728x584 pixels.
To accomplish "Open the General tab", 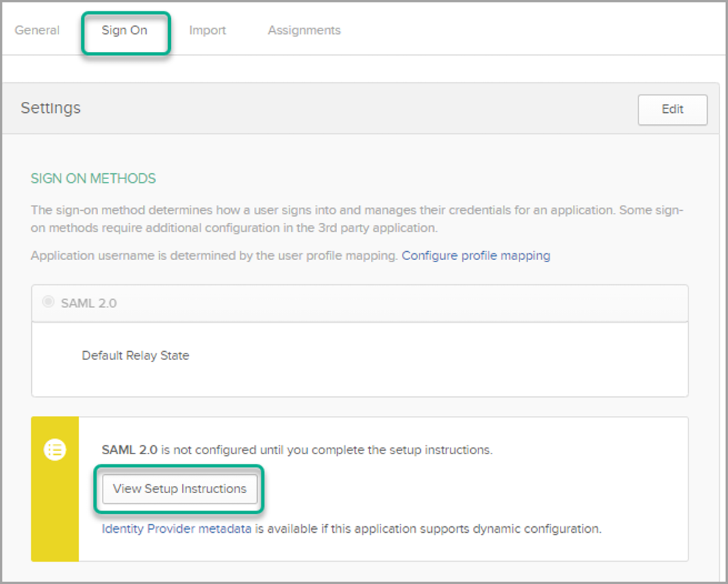I will click(37, 30).
